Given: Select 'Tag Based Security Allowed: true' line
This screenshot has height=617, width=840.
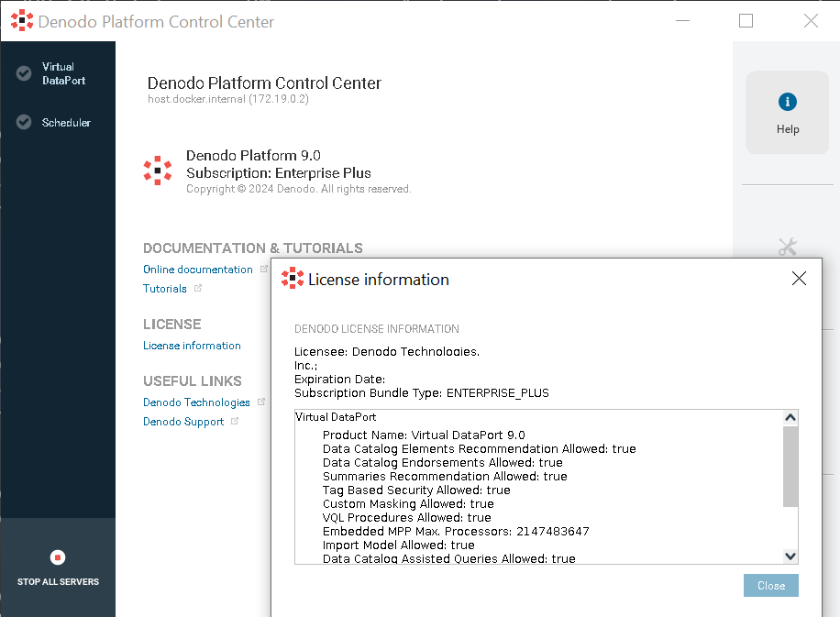Looking at the screenshot, I should point(416,490).
